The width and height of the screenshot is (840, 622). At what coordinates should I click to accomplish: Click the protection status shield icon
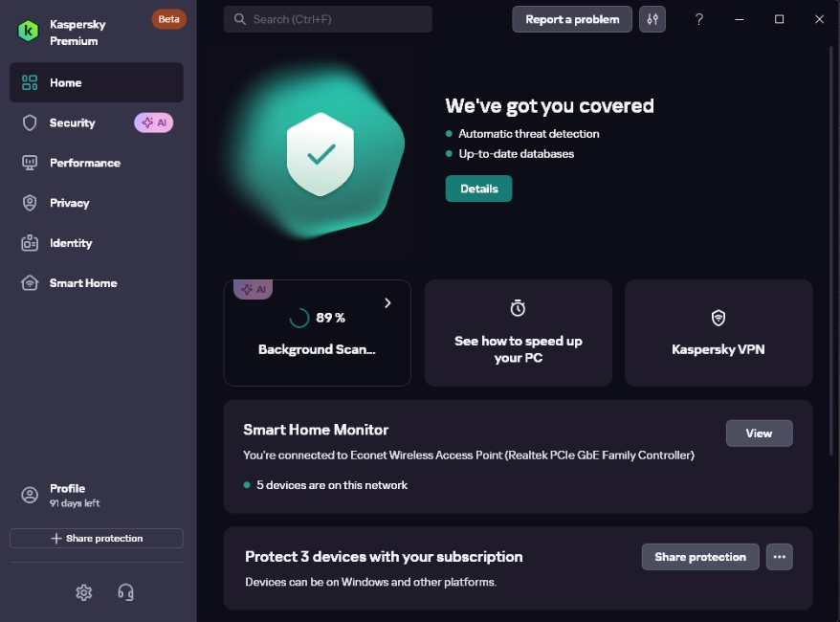[321, 154]
